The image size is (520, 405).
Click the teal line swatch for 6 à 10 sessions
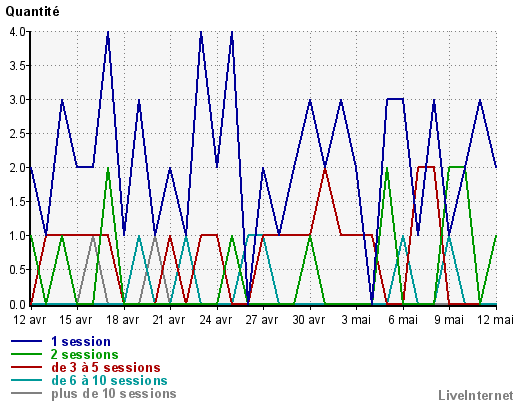(x=27, y=380)
